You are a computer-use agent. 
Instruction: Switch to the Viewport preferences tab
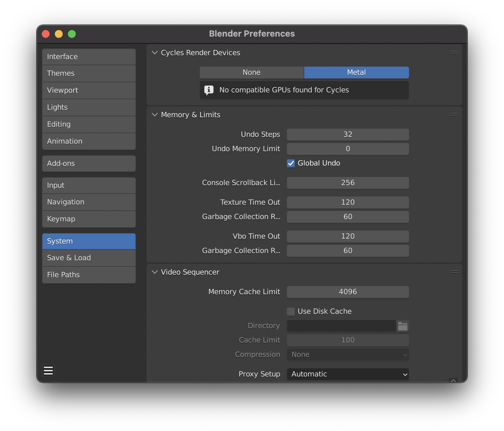(x=89, y=90)
